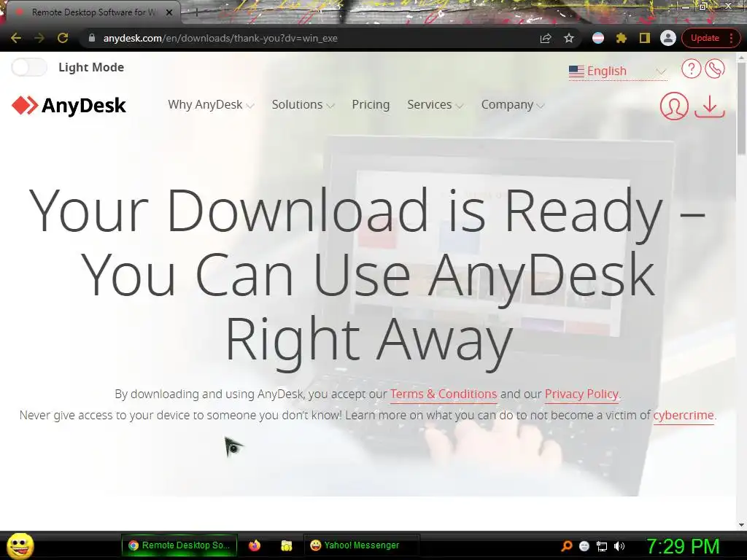
Task: Open the striped round extension icon
Action: 598,38
